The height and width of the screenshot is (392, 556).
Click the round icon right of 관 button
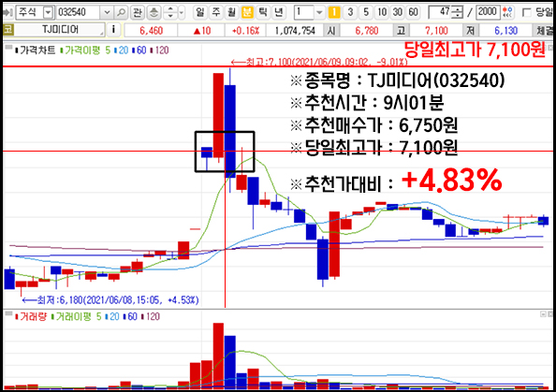[x=154, y=13]
